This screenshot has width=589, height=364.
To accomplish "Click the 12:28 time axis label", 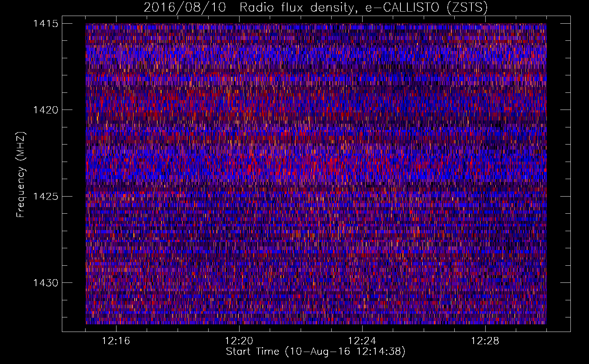I will click(x=485, y=341).
